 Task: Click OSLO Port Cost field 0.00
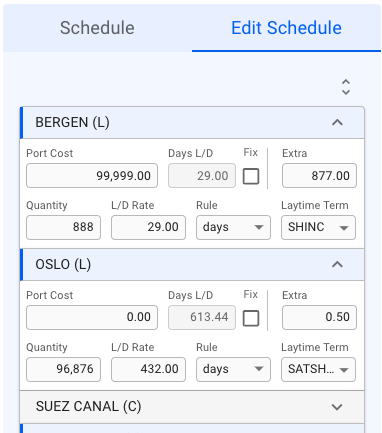click(92, 317)
